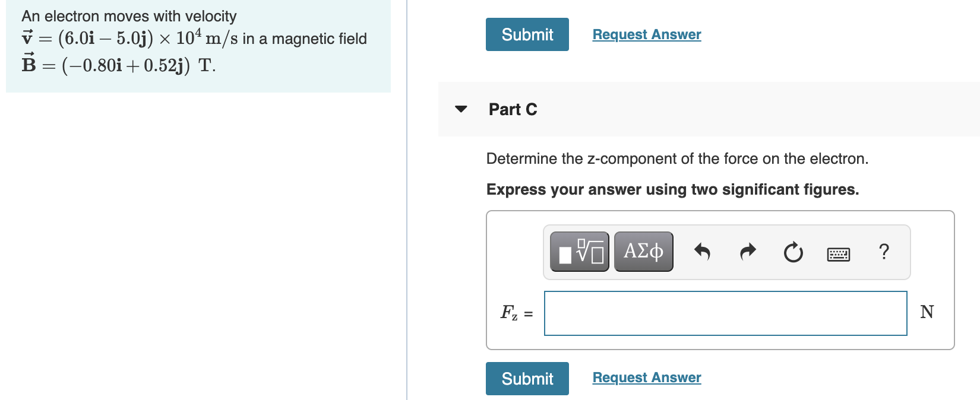The height and width of the screenshot is (400, 980).
Task: Open the math templates (fraction/root) button
Action: (x=579, y=252)
